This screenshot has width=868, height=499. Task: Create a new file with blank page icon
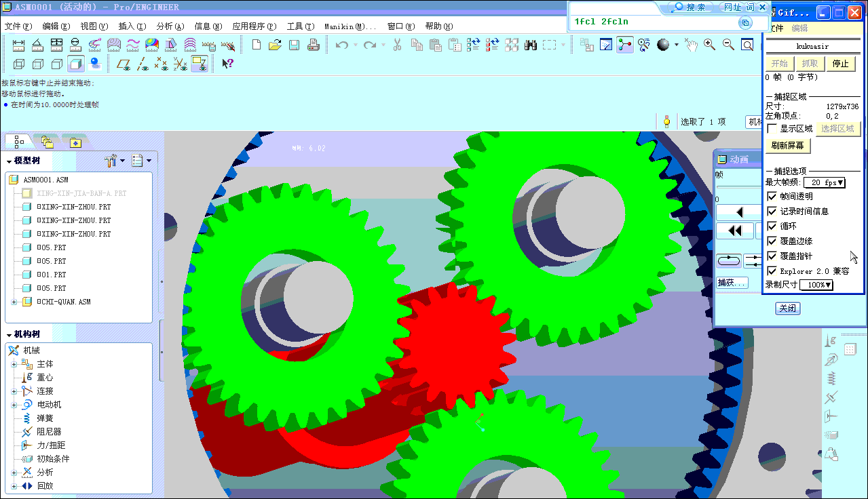(x=257, y=45)
